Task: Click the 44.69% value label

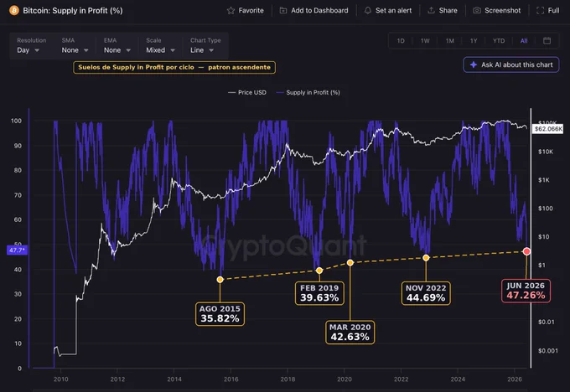Action: [426, 297]
